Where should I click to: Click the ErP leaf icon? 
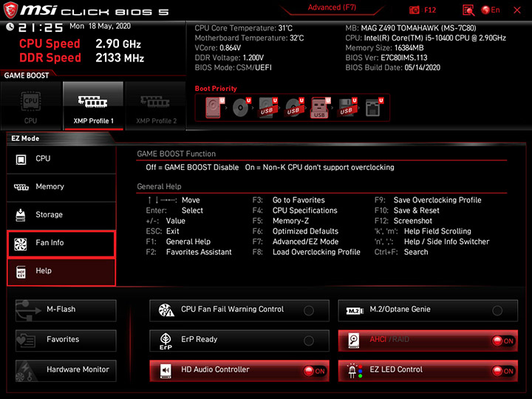pos(166,341)
